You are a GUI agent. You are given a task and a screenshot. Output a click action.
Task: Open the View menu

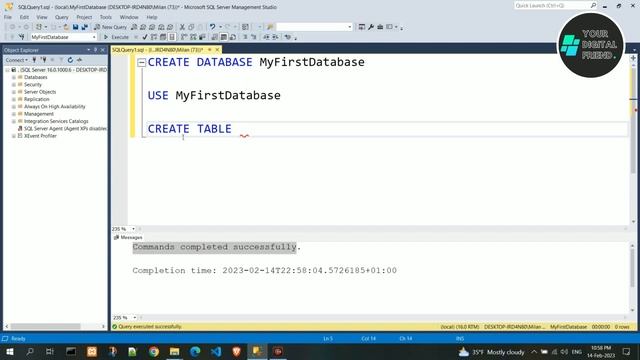click(42, 17)
